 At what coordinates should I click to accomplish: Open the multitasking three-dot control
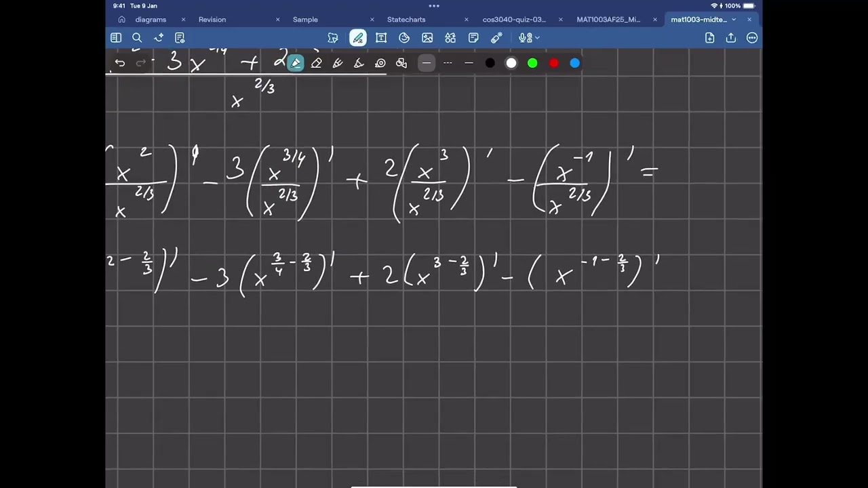pos(434,5)
